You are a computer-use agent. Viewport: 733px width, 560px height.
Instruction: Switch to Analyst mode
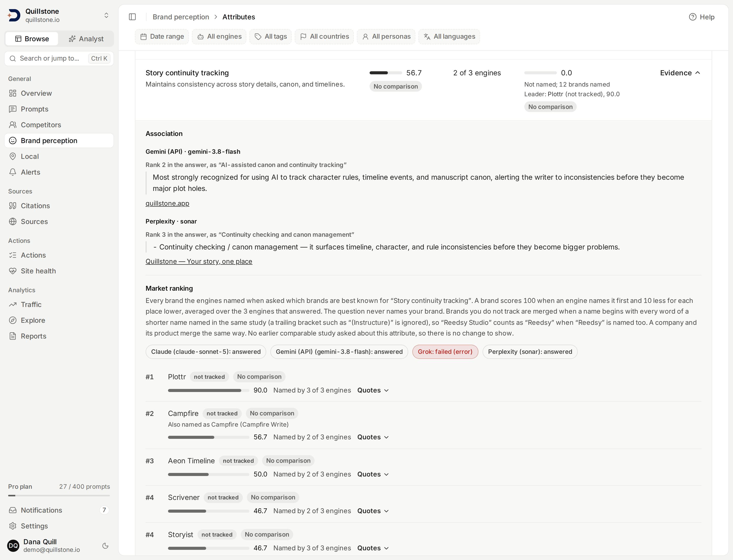(86, 39)
